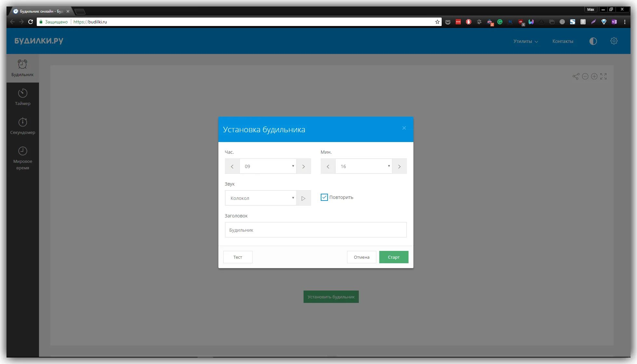This screenshot has width=637, height=364.
Task: Click the Отмена button
Action: tap(361, 257)
